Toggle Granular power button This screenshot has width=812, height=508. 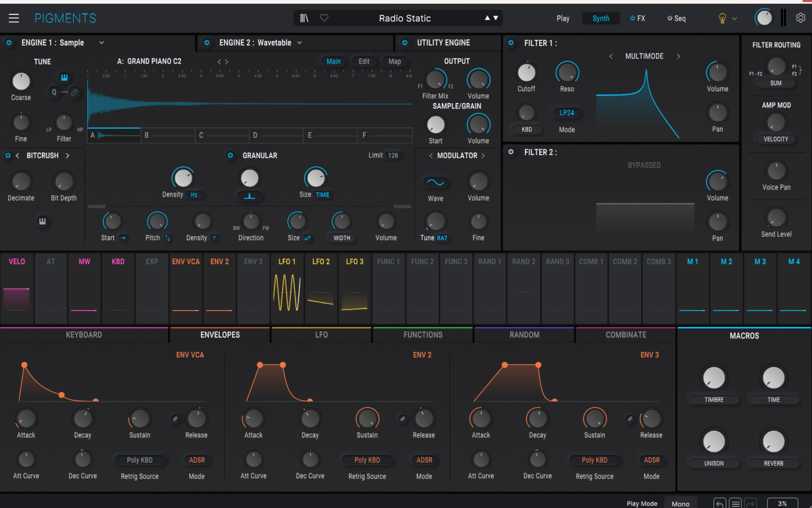coord(230,155)
